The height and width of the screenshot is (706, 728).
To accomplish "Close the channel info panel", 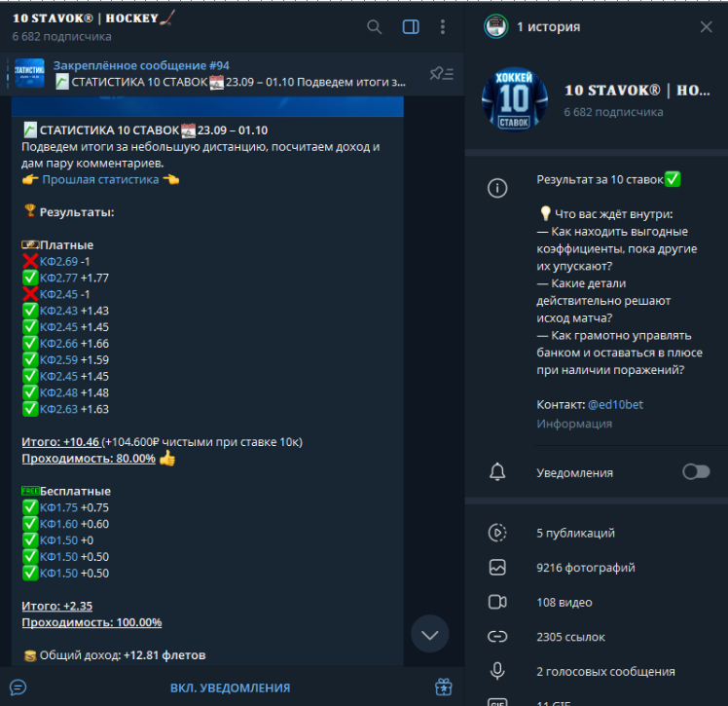I will tap(706, 27).
